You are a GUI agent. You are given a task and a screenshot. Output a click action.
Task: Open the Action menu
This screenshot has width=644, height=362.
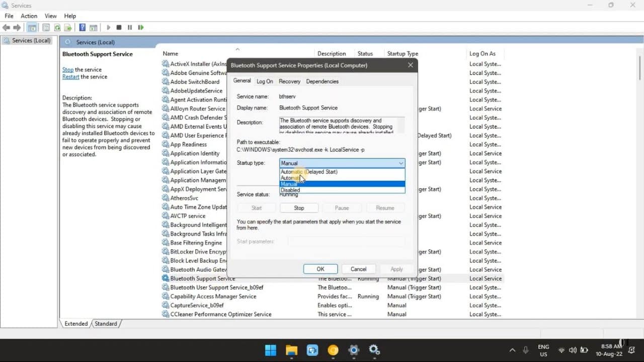point(29,16)
